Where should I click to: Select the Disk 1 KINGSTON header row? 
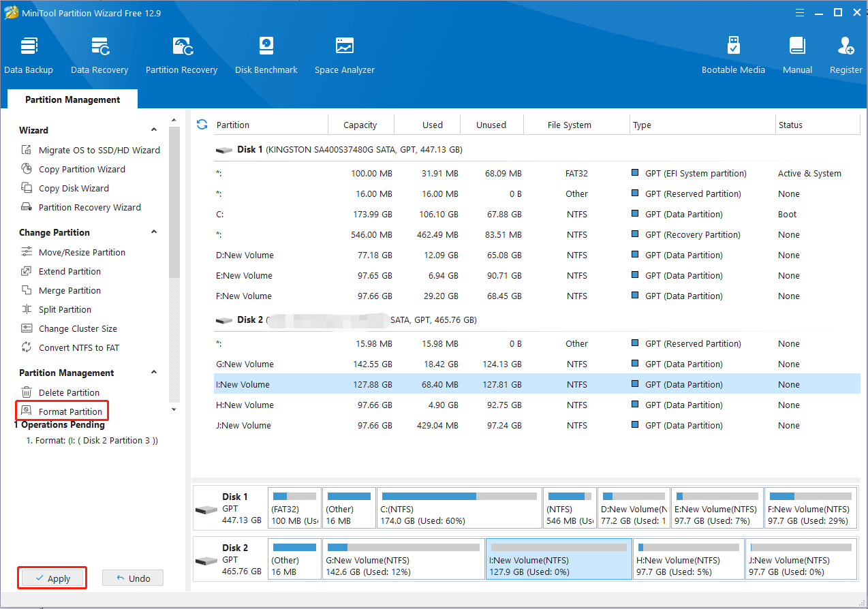[537, 149]
